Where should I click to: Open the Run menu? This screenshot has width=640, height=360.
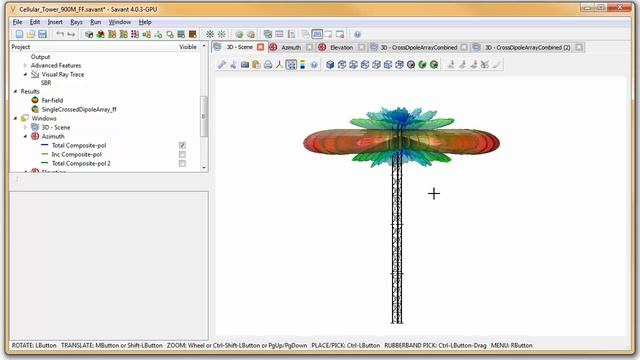click(x=96, y=22)
